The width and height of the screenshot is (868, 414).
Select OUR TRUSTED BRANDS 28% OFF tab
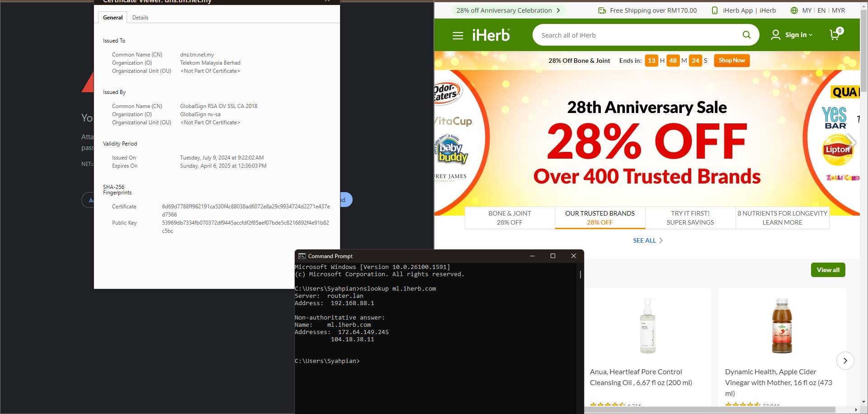point(600,218)
